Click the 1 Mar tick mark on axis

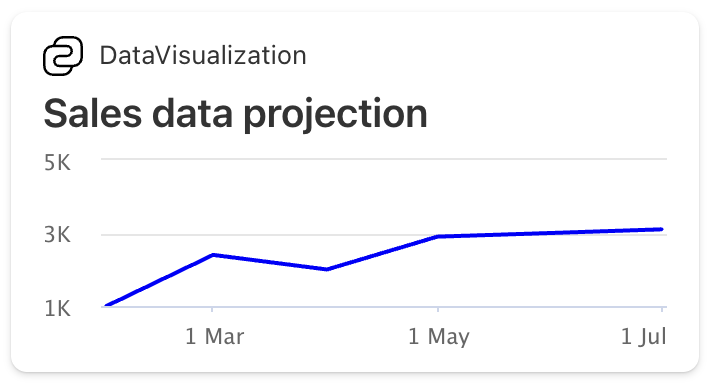pos(212,309)
